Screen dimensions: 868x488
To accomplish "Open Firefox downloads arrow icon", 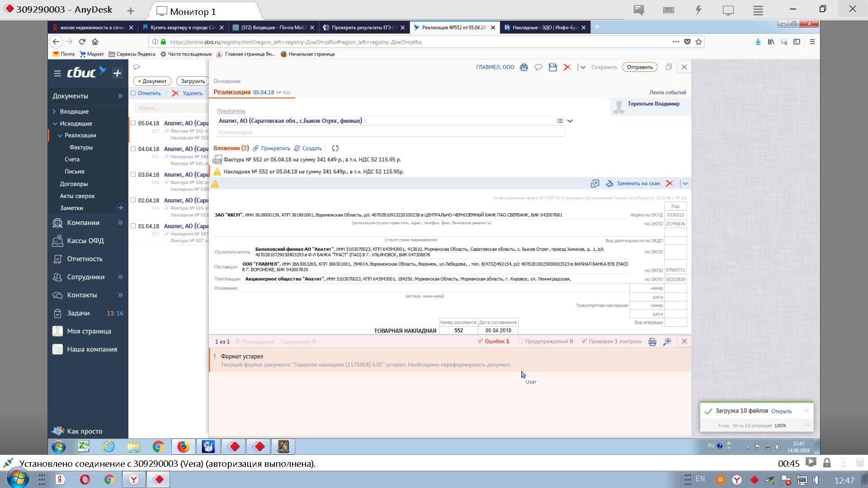I will [758, 42].
